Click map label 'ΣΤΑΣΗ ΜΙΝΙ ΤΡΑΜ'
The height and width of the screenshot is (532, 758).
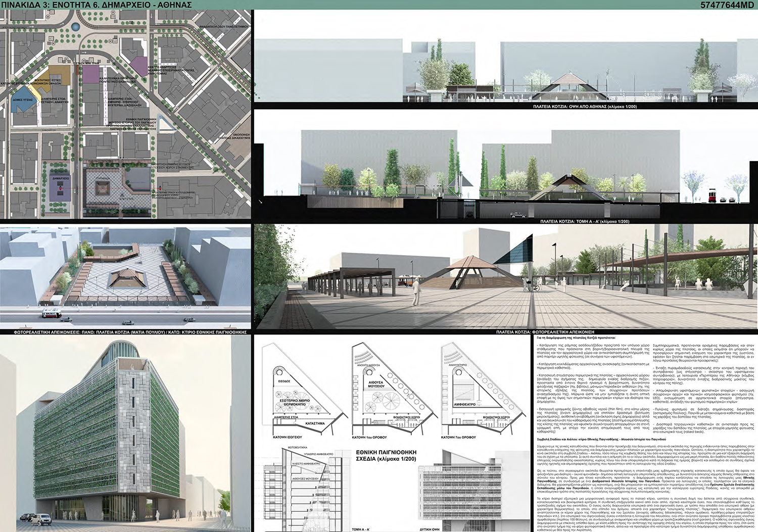pos(87,63)
